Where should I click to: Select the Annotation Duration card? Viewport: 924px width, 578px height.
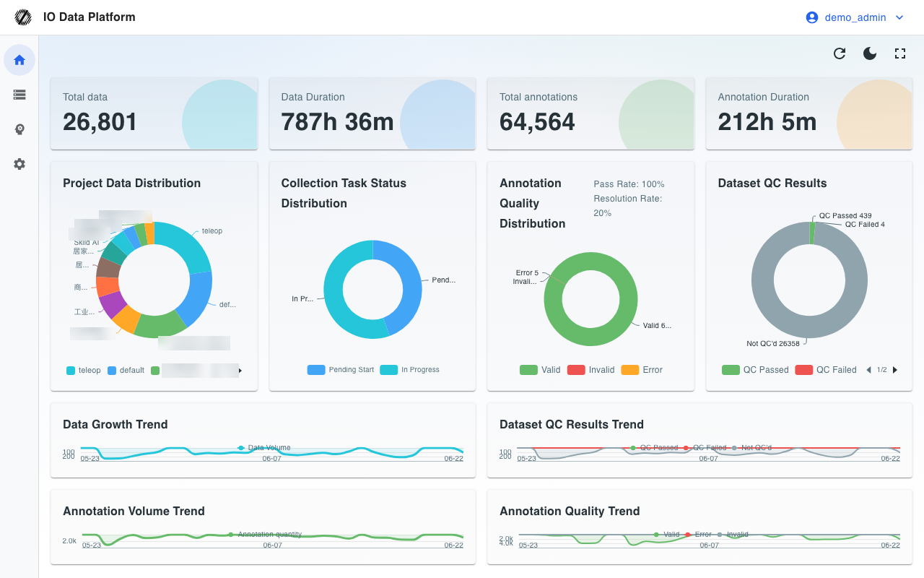click(x=809, y=113)
